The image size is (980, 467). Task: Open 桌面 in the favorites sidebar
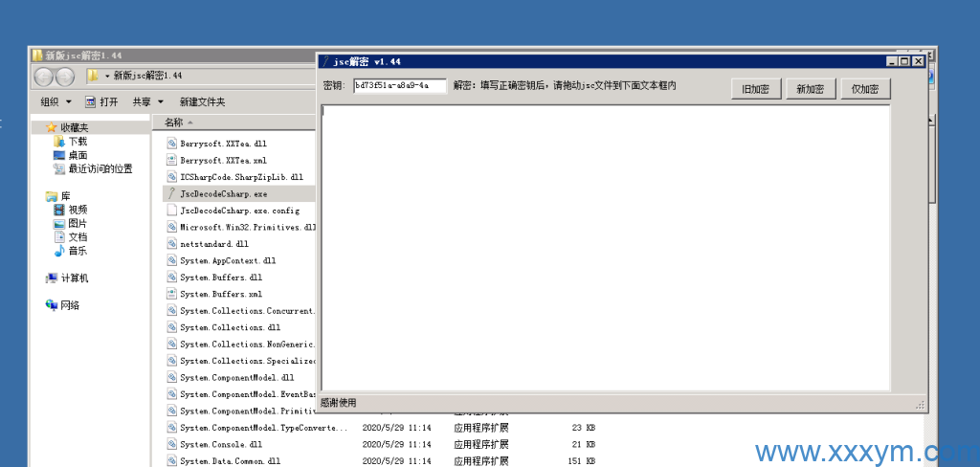click(77, 155)
